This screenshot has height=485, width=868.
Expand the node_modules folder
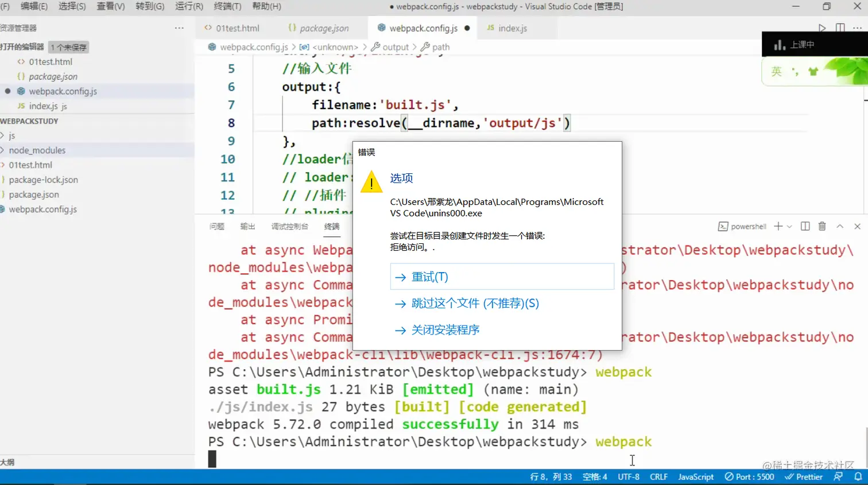click(37, 150)
